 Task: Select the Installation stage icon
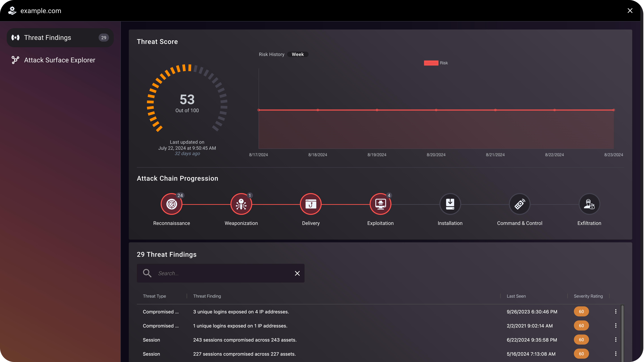click(450, 204)
